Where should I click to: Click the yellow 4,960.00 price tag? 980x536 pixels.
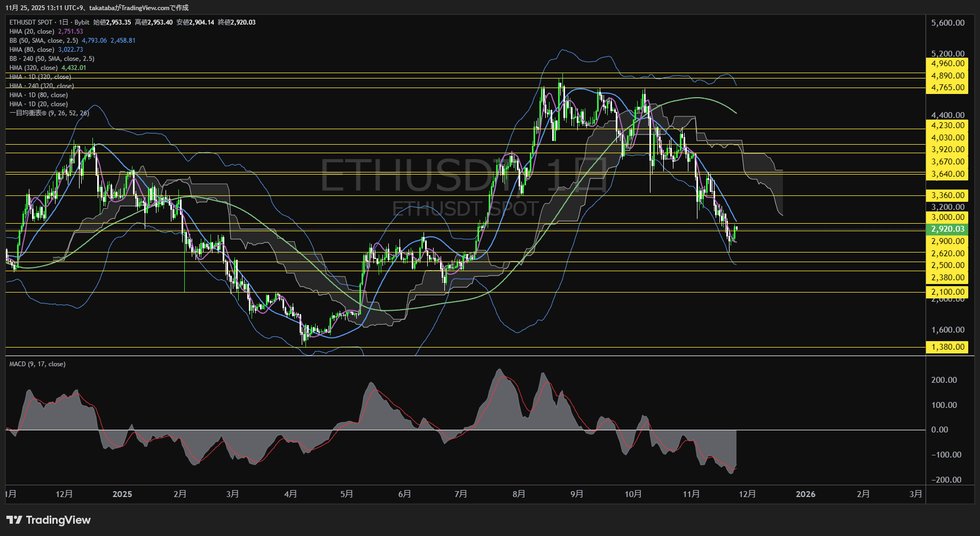pos(947,64)
